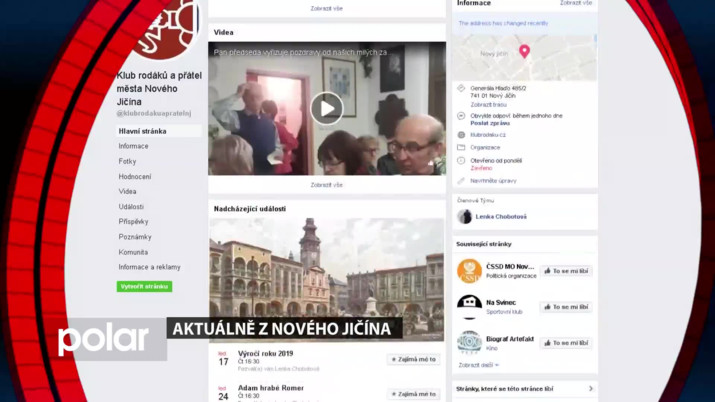Click Lenka Chobotová's profile picture
This screenshot has width=715, height=402.
pos(465,216)
